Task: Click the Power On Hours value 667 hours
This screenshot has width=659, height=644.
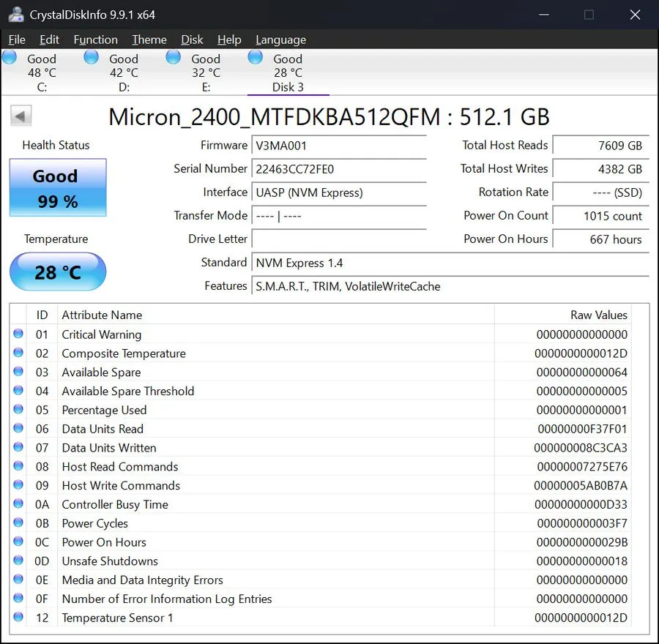Action: (x=601, y=239)
